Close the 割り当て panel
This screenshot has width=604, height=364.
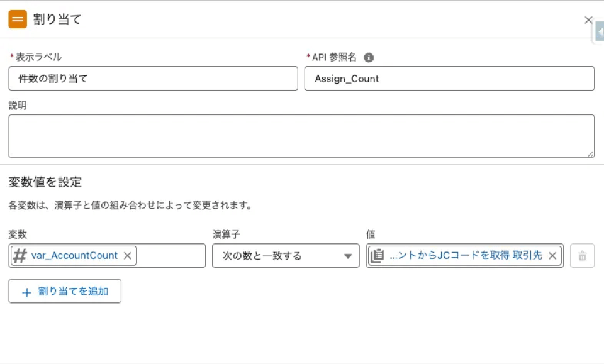pyautogui.click(x=588, y=20)
